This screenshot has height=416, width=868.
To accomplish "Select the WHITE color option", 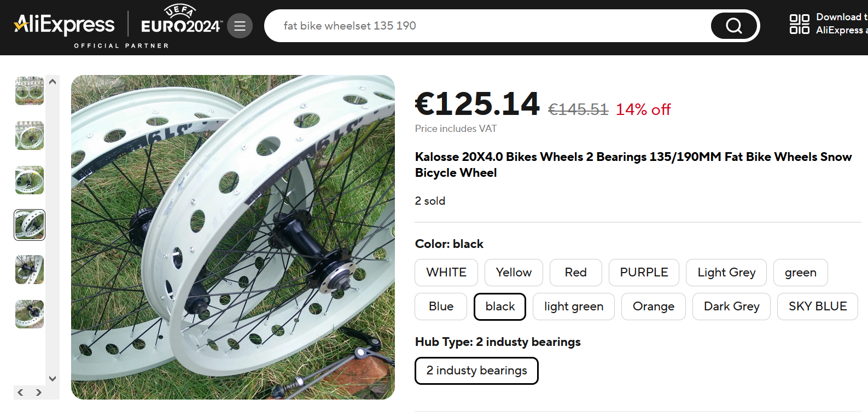I will (x=446, y=273).
